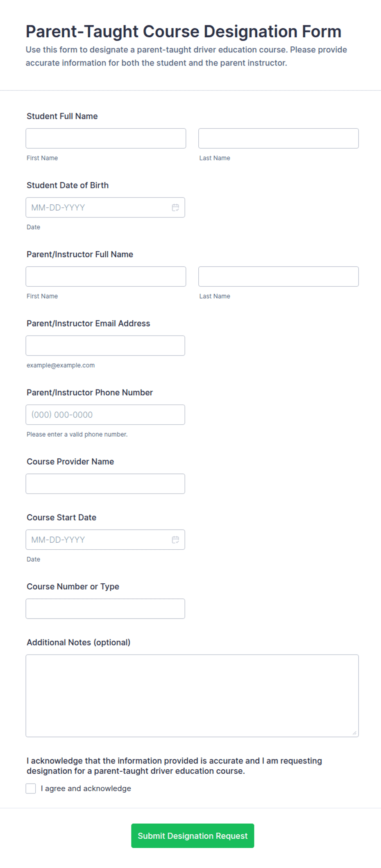Click Parent/Instructor First Name field
Image resolution: width=381 pixels, height=868 pixels.
click(106, 276)
